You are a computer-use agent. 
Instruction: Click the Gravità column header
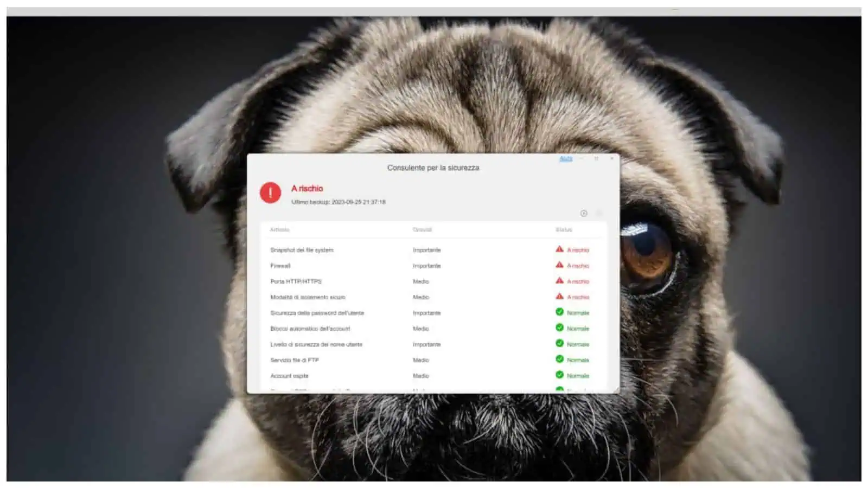click(422, 229)
